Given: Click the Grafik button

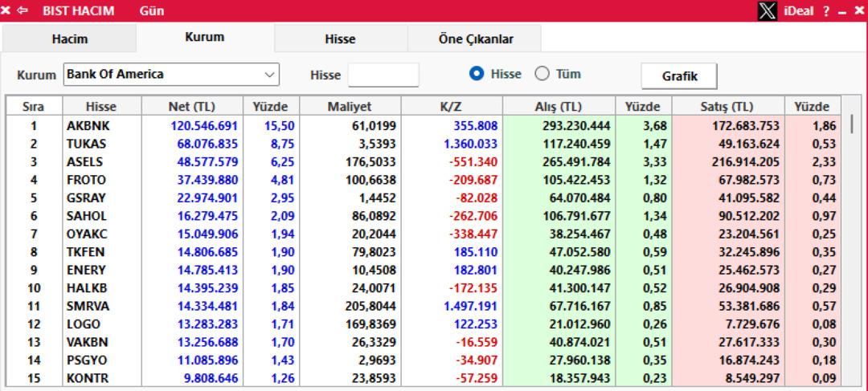Looking at the screenshot, I should pyautogui.click(x=679, y=76).
